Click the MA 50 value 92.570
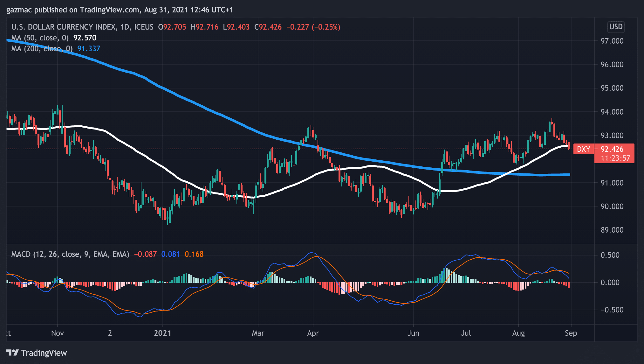The width and height of the screenshot is (644, 364). click(x=85, y=38)
